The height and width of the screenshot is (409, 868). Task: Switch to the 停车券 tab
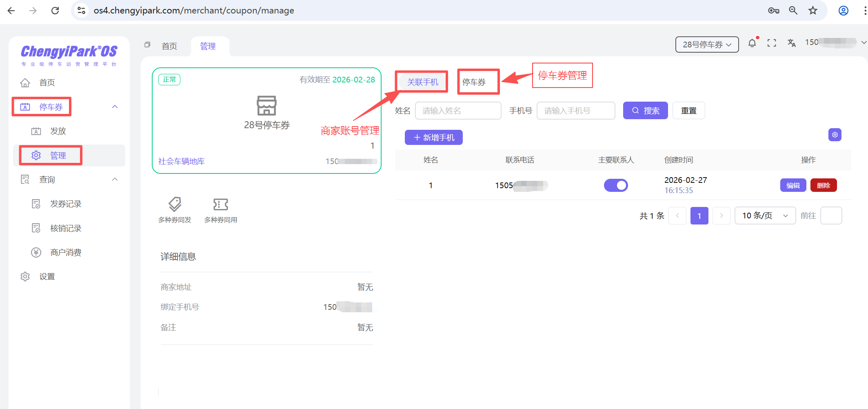click(x=474, y=82)
